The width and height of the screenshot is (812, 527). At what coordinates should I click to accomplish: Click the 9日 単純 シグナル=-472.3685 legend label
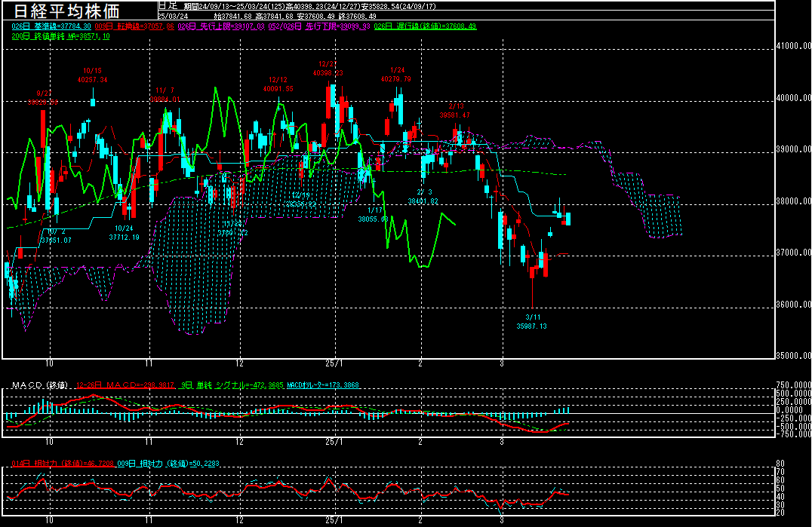tap(232, 385)
